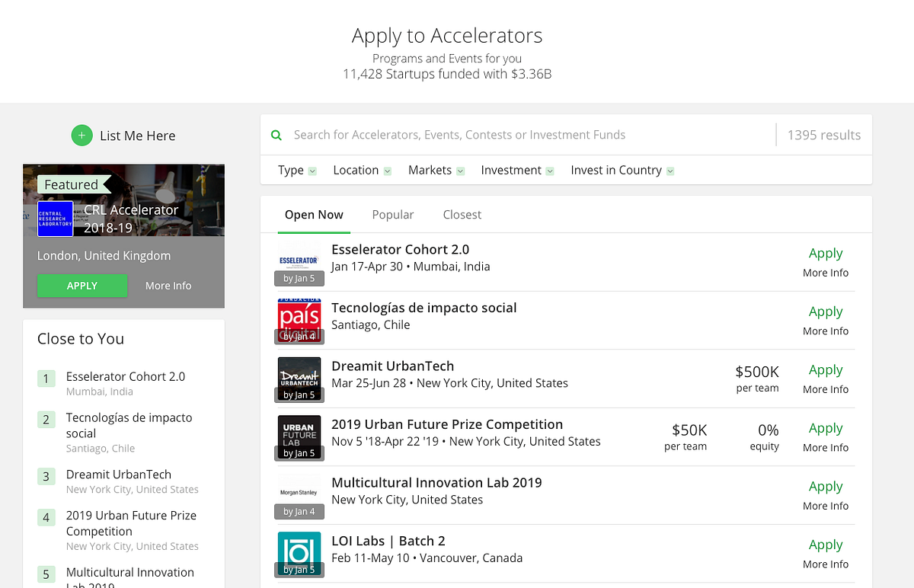Viewport: 914px width, 588px height.
Task: Open the Tecnologías de impacto social title in main list
Action: tap(423, 308)
